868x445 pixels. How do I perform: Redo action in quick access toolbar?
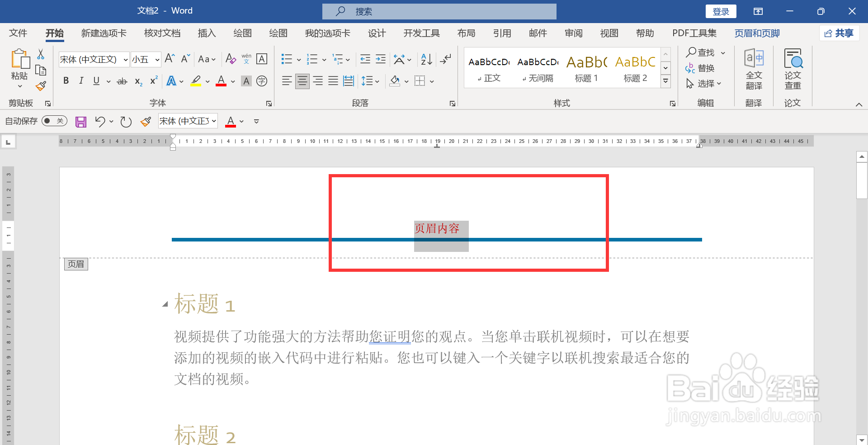(126, 121)
